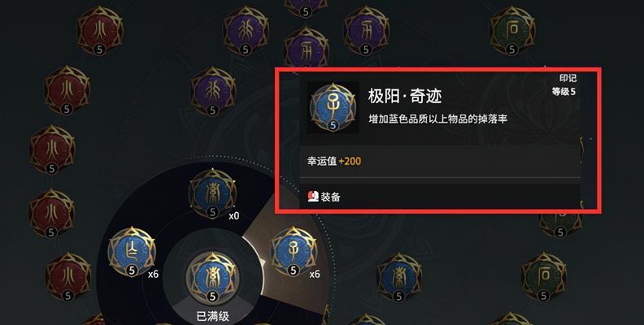Screen dimensions: 644x325
Task: Click the 幸运值 +200 stat row
Action: pyautogui.click(x=439, y=161)
